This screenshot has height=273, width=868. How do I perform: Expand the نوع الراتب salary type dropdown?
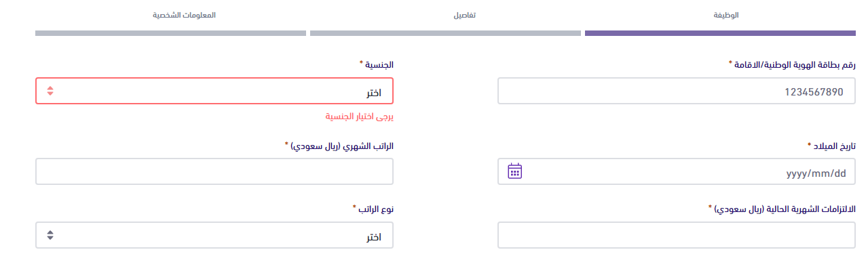click(214, 236)
